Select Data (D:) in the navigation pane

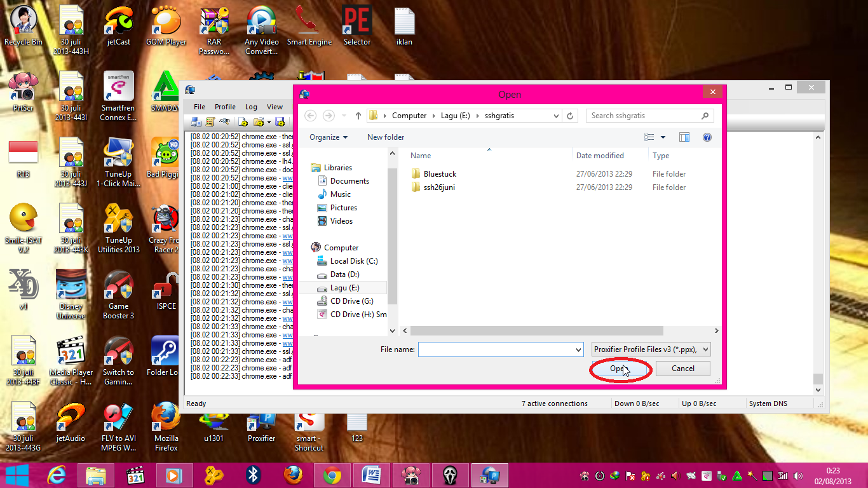[x=345, y=274]
